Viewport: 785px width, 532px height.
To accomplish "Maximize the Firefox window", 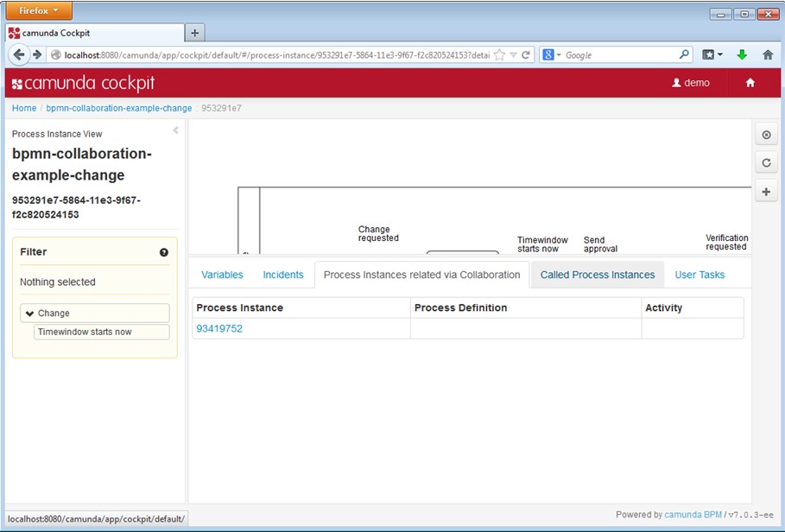I will pos(744,15).
